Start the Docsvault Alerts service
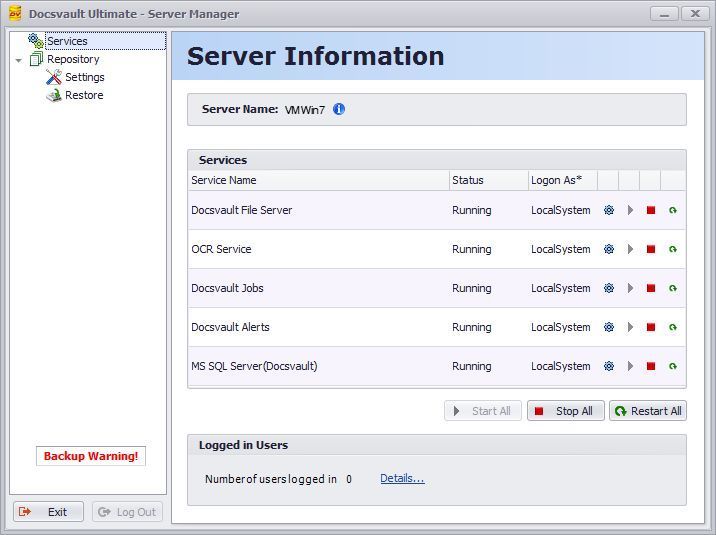Image resolution: width=716 pixels, height=535 pixels. [x=630, y=327]
